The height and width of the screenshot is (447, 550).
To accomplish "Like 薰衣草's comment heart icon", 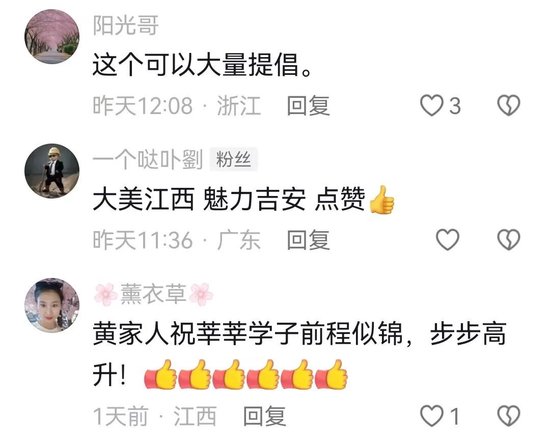I will [431, 416].
